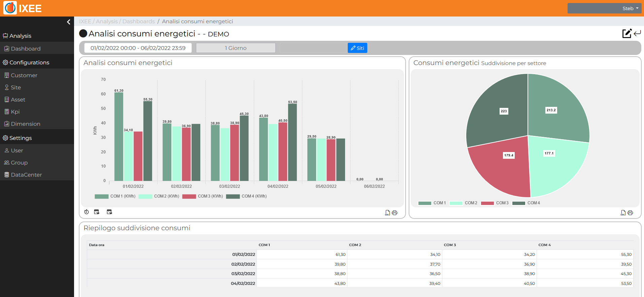Export pie chart data as CSV
Screen dimensions: 644x297
pyautogui.click(x=623, y=213)
